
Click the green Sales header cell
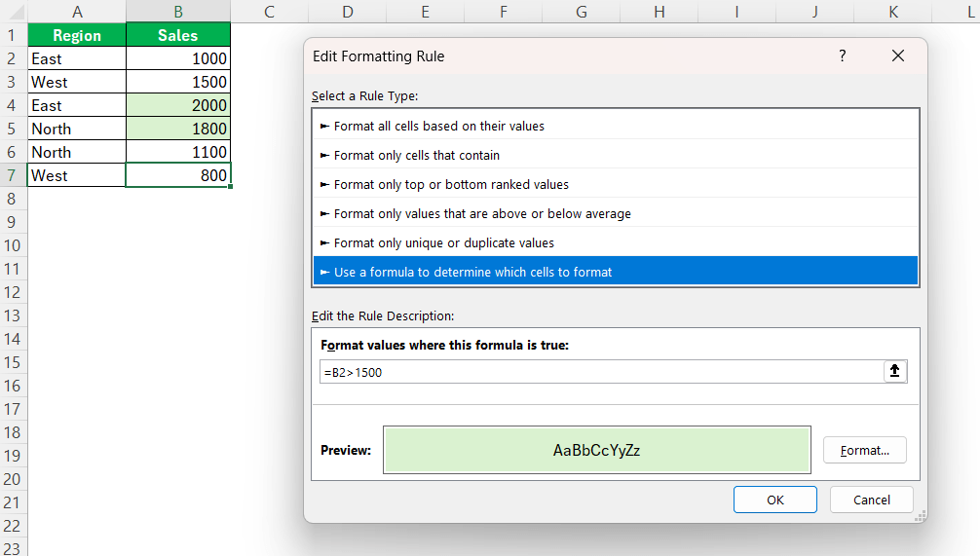coord(178,35)
